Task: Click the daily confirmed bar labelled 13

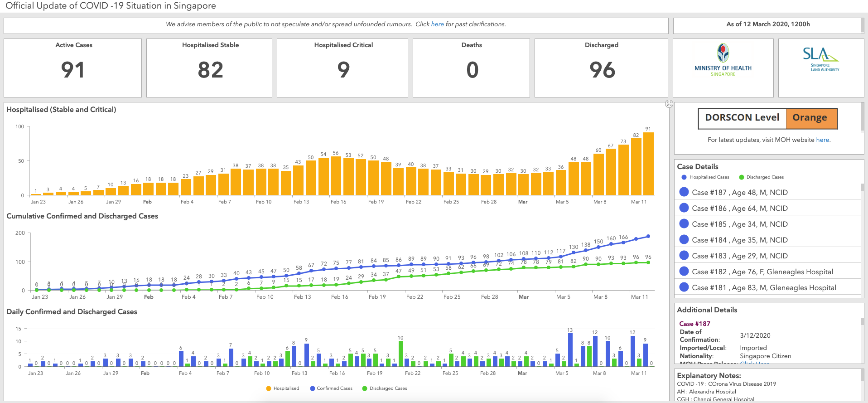Action: point(570,350)
